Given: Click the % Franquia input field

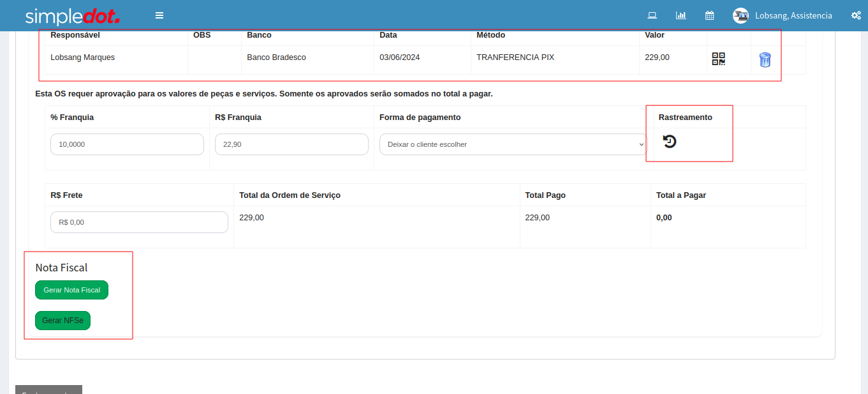Looking at the screenshot, I should coord(127,144).
